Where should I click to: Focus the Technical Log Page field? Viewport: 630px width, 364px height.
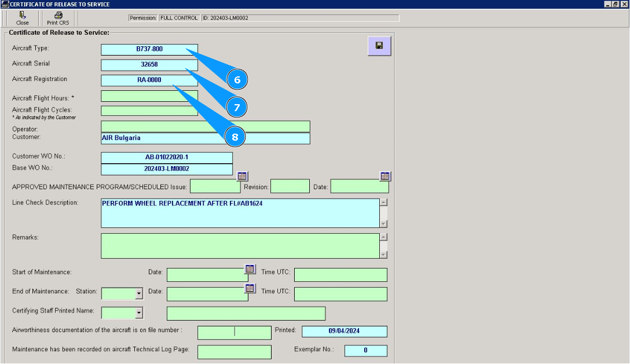[235, 352]
